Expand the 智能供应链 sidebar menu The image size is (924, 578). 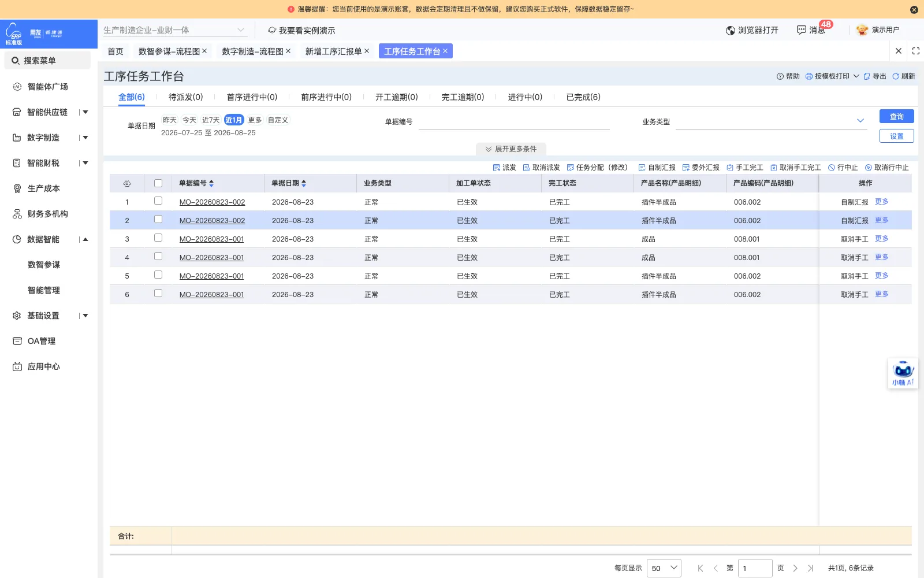point(85,112)
